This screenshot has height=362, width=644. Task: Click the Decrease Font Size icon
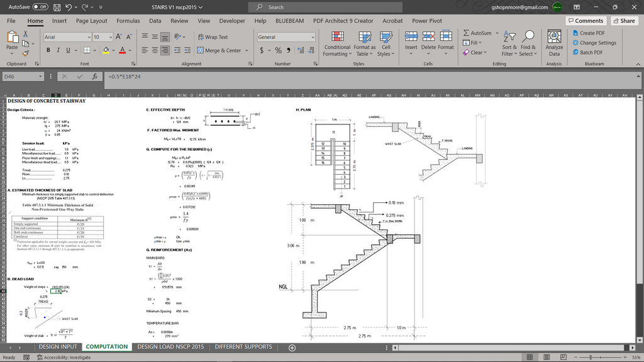click(129, 37)
